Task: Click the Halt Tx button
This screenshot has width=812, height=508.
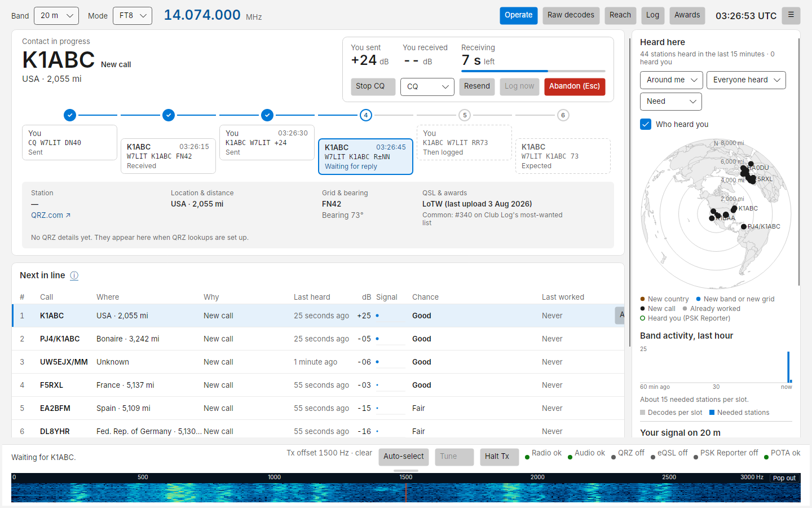Action: tap(500, 457)
